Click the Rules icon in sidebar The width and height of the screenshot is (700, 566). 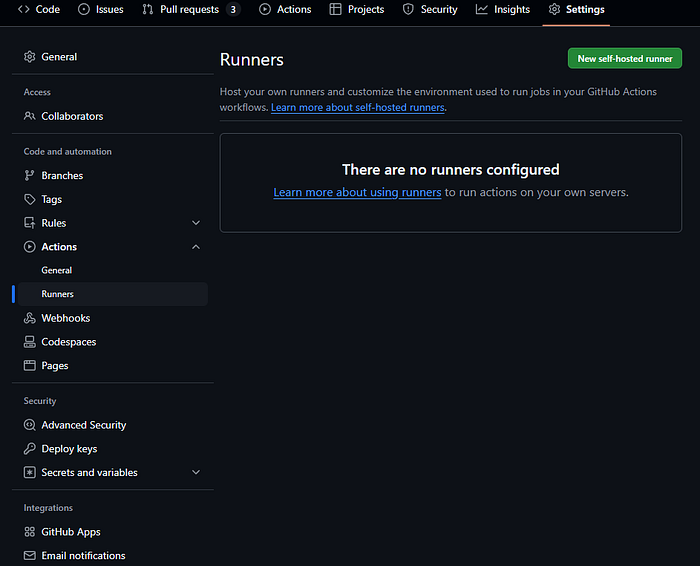pos(29,223)
